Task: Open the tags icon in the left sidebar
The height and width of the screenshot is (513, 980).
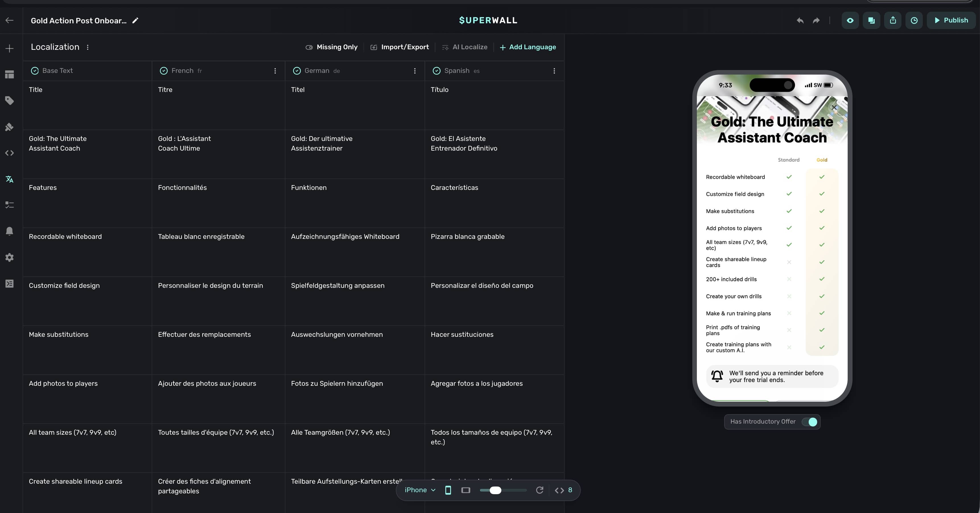Action: click(x=9, y=100)
